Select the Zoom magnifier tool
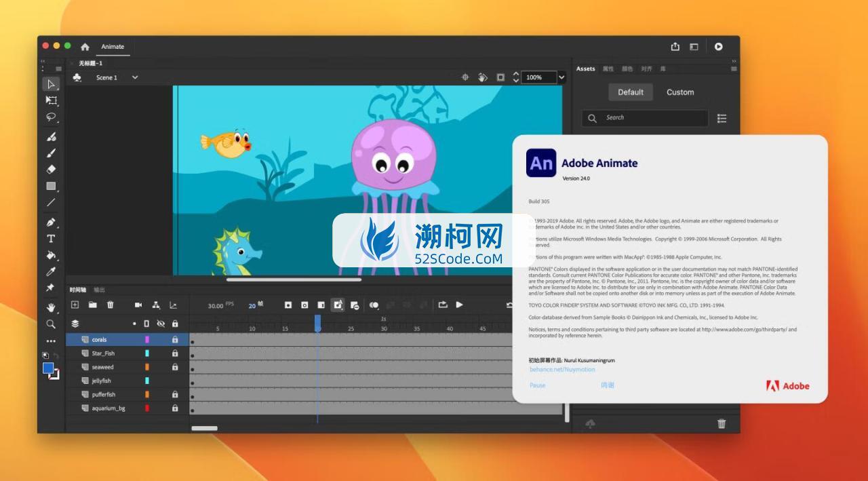Screen dimensions: 868x481 51,324
